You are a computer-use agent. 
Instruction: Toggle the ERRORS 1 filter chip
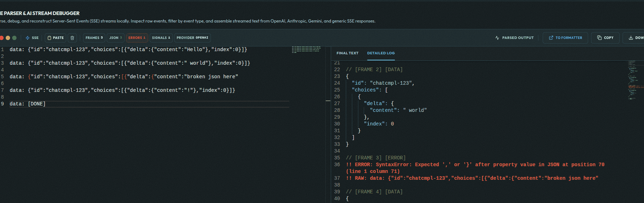coord(137,38)
